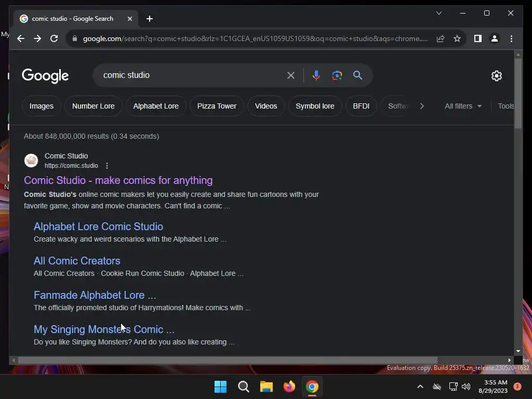Show more filter chips with arrow

(422, 106)
